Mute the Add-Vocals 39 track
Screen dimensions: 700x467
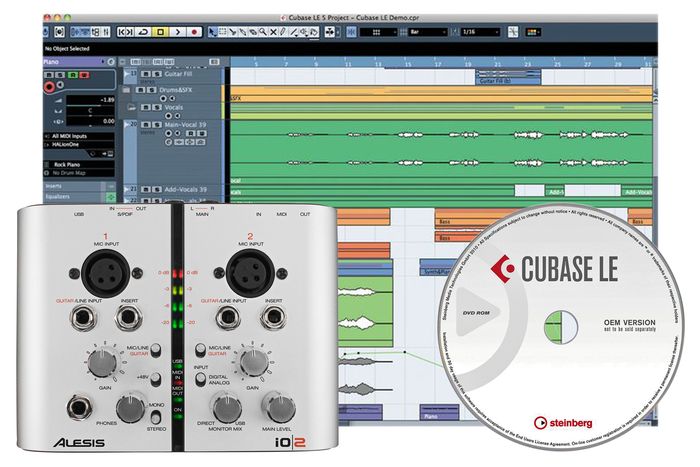point(146,190)
